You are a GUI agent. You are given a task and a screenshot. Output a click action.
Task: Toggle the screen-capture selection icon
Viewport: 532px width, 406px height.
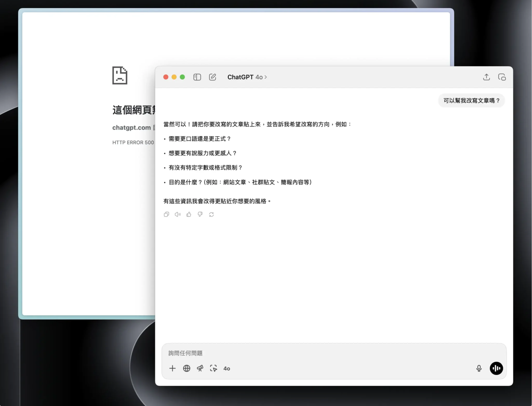coord(213,368)
